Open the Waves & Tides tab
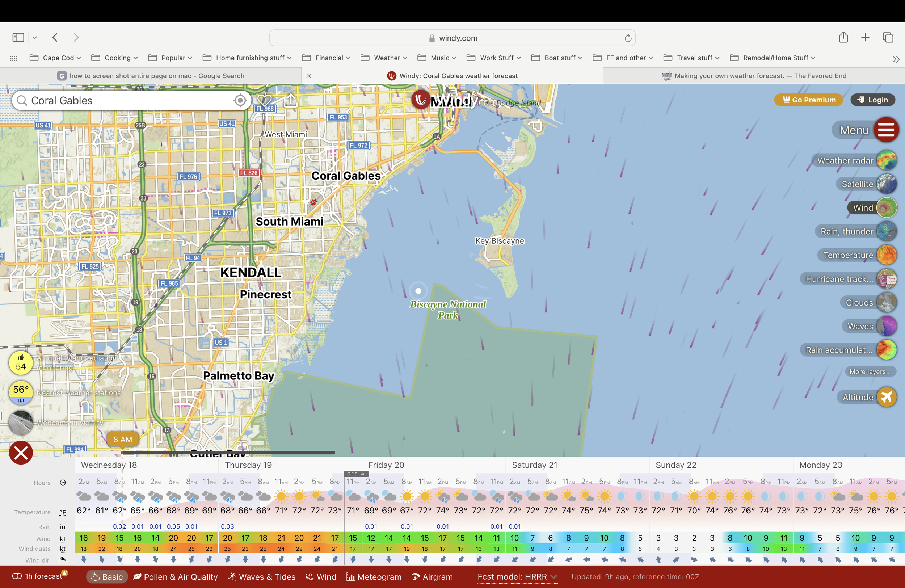 262,576
